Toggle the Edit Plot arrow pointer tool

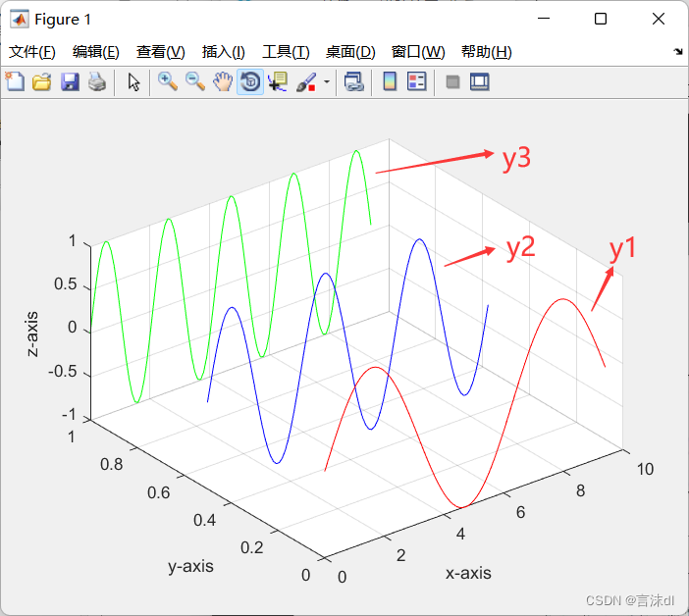pyautogui.click(x=134, y=82)
